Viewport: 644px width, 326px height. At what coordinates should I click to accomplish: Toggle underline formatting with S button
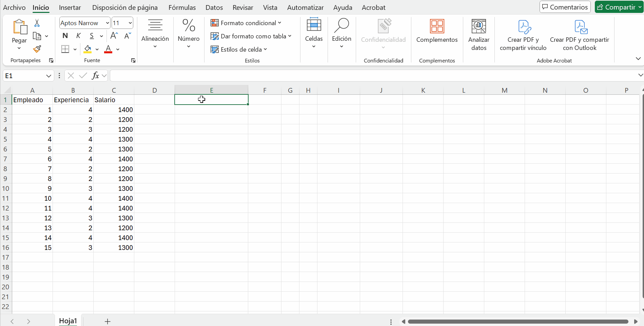(x=92, y=36)
